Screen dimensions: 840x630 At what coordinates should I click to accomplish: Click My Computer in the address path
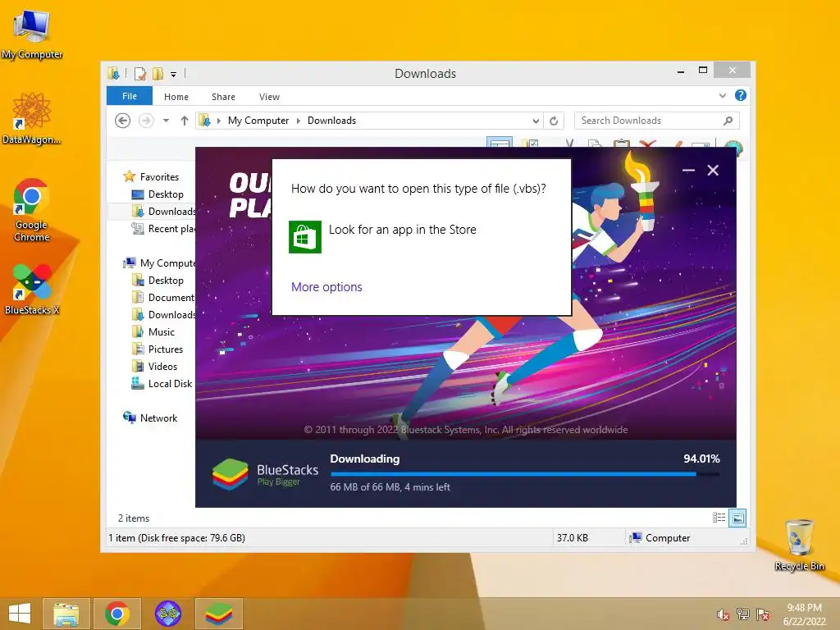[258, 121]
